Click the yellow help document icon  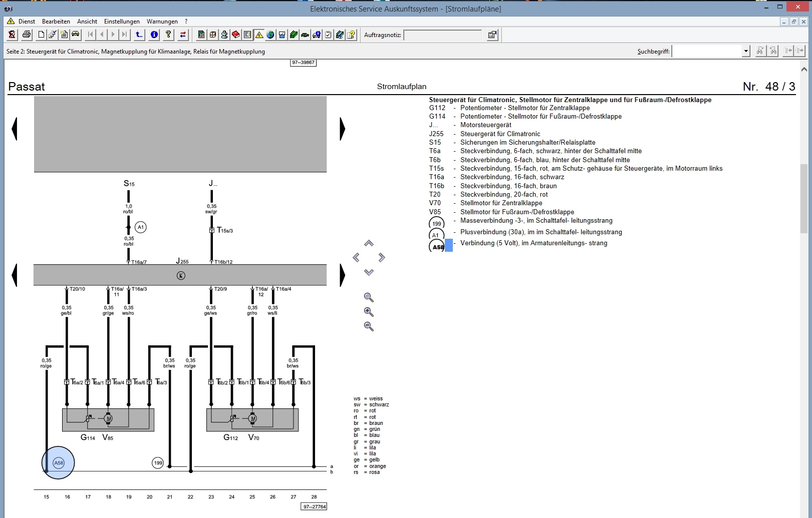pyautogui.click(x=351, y=35)
